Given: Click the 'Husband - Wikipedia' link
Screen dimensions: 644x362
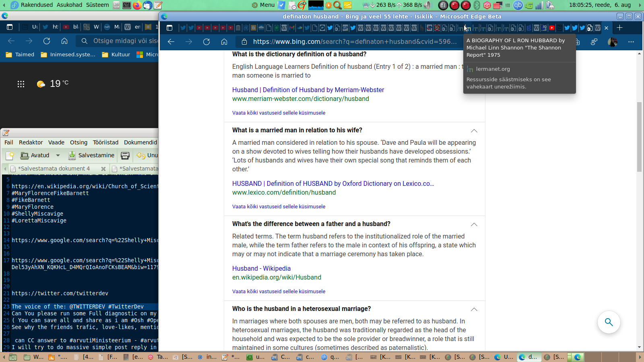Looking at the screenshot, I should click(261, 269).
